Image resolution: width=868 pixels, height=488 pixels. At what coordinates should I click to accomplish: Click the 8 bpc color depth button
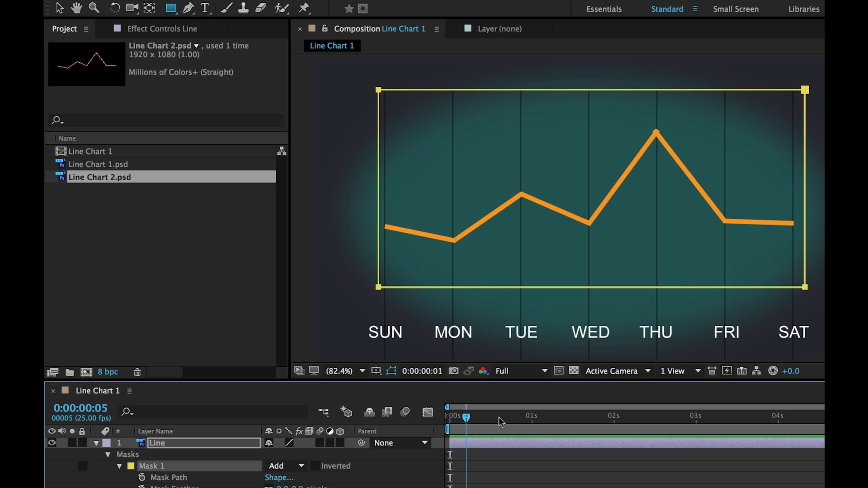(108, 371)
